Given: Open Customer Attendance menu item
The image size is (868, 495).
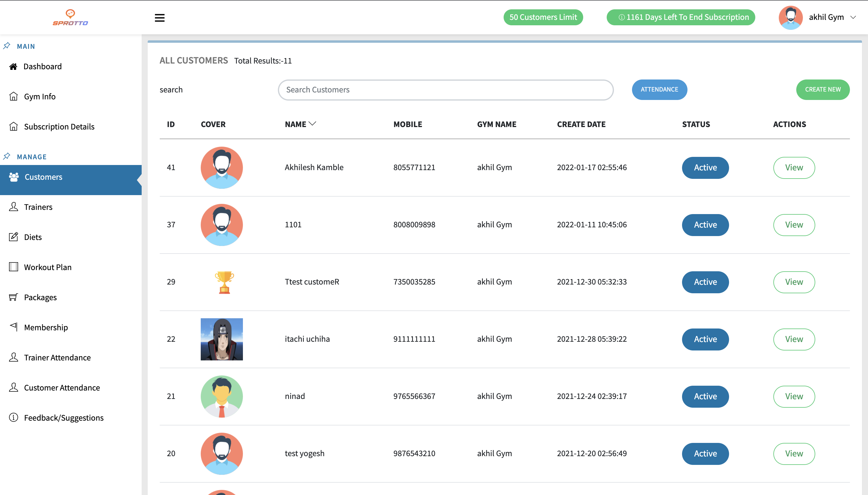Looking at the screenshot, I should (x=61, y=388).
